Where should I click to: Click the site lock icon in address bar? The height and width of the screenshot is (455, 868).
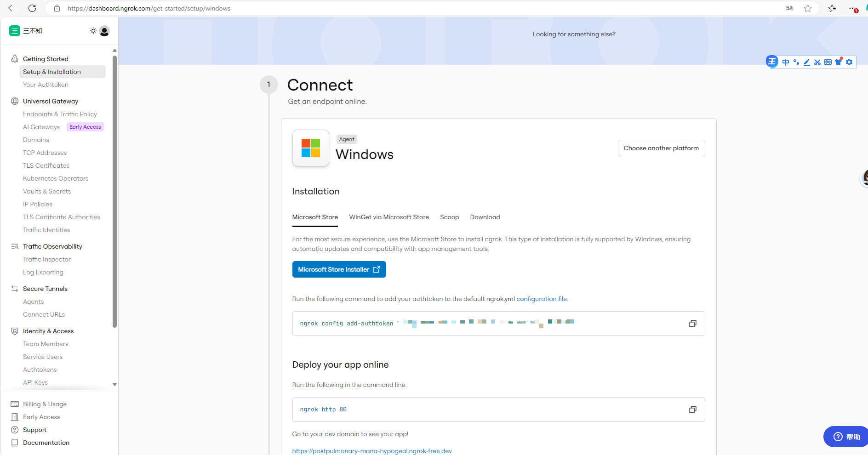57,8
